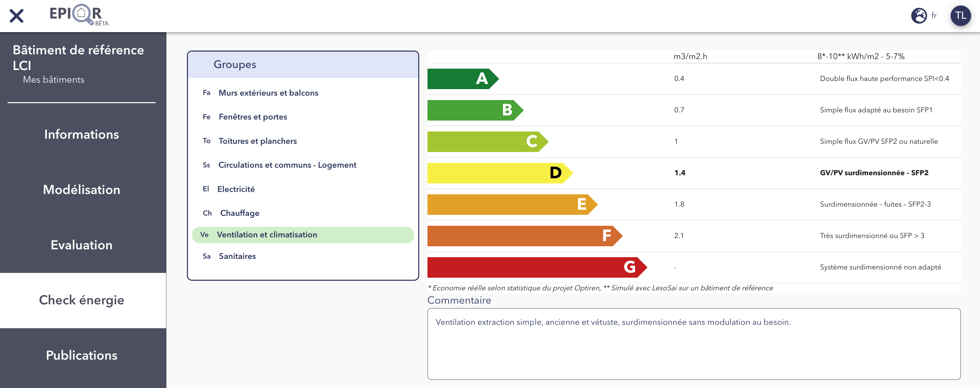Screen dimensions: 980x388
Task: Click 'Simple flux adapté au besoin SFP1'
Action: coord(876,110)
